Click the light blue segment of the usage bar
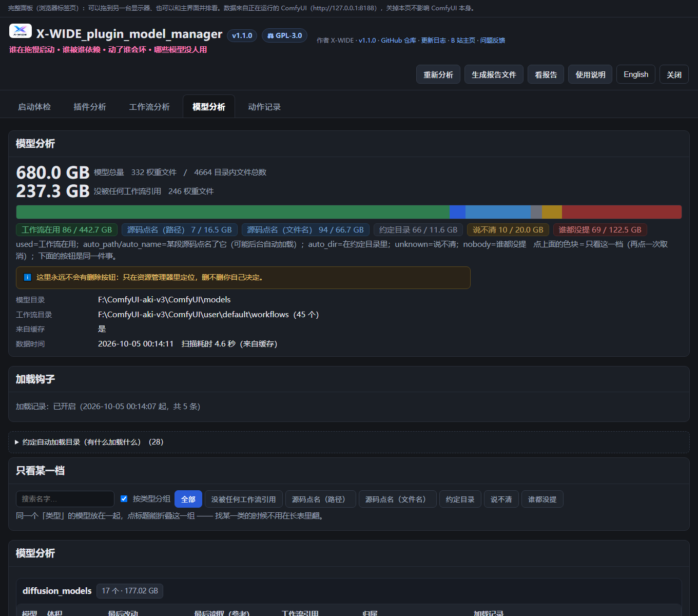 [498, 212]
